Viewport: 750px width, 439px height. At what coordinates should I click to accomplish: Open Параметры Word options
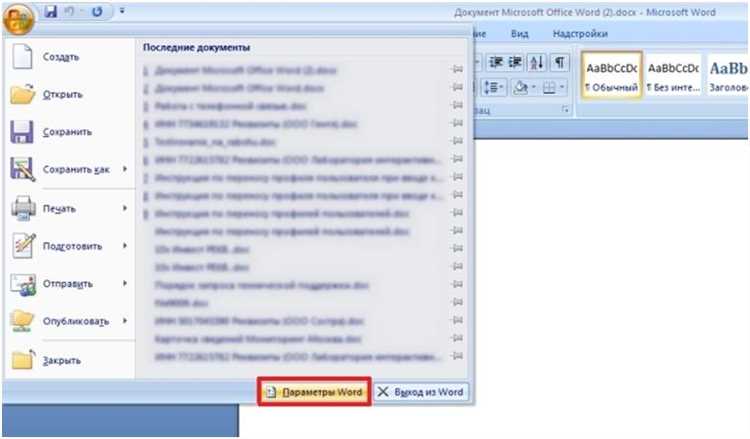pos(314,392)
